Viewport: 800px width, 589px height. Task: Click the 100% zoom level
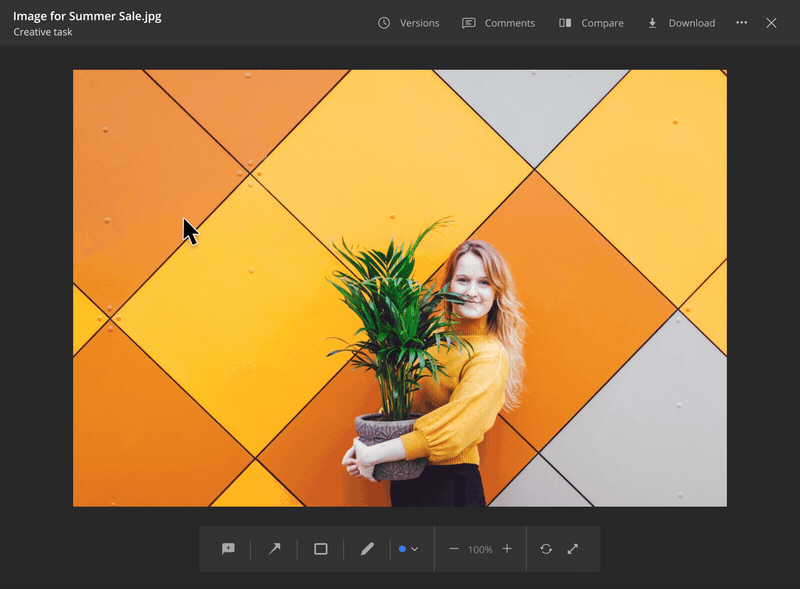[480, 550]
